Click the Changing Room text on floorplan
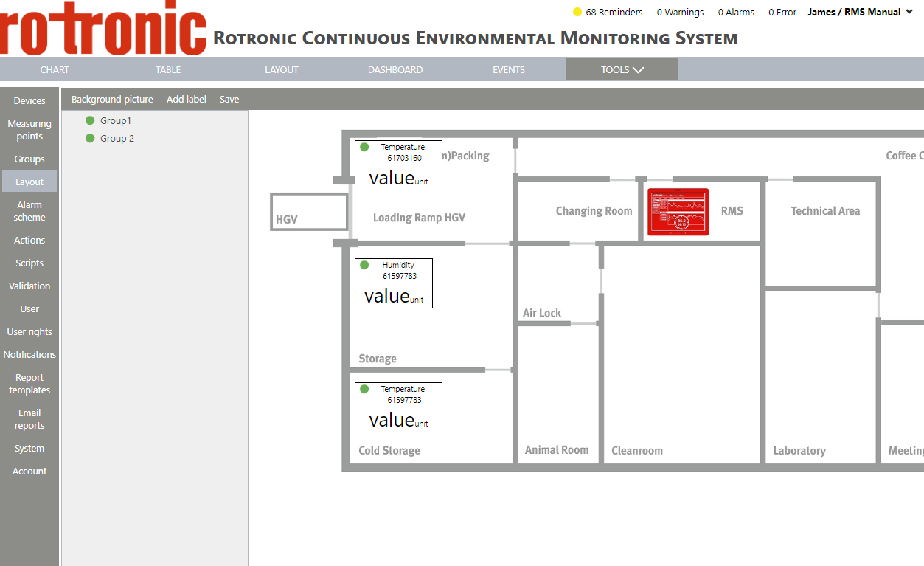The image size is (924, 566). point(594,211)
